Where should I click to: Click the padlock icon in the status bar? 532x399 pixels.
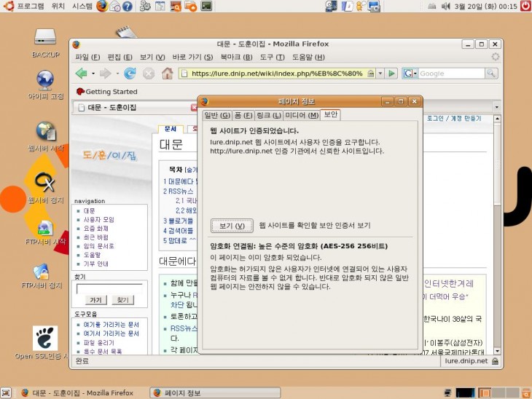click(495, 361)
